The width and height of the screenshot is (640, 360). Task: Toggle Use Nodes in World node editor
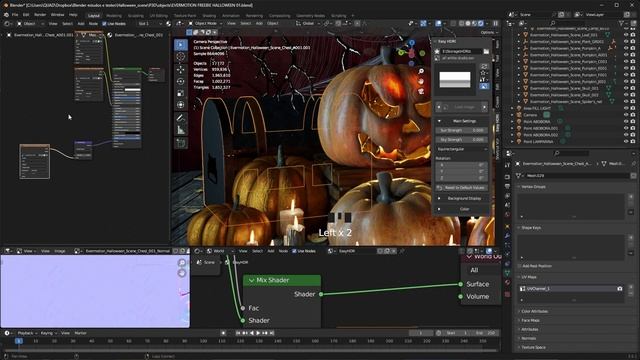pos(294,251)
